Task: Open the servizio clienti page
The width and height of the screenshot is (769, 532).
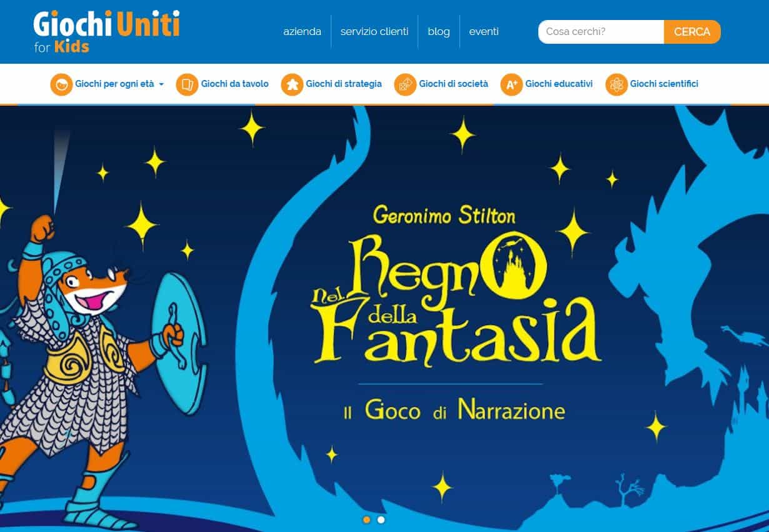Action: [374, 31]
